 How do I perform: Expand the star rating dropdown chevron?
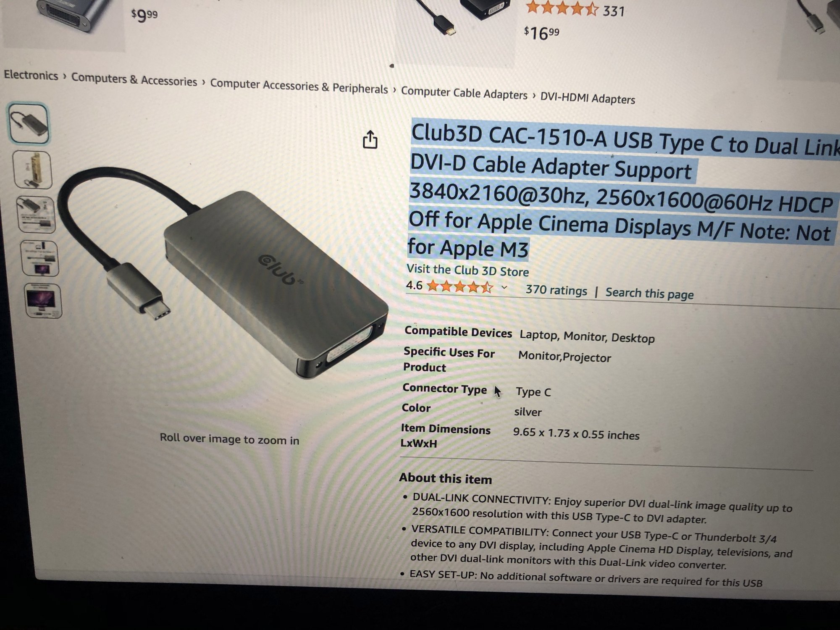coord(504,288)
